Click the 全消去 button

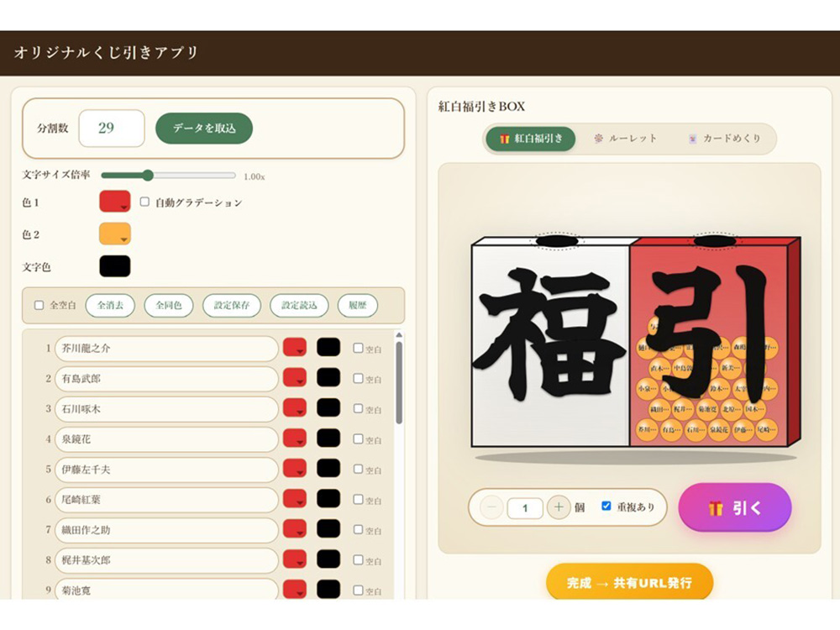pos(110,306)
